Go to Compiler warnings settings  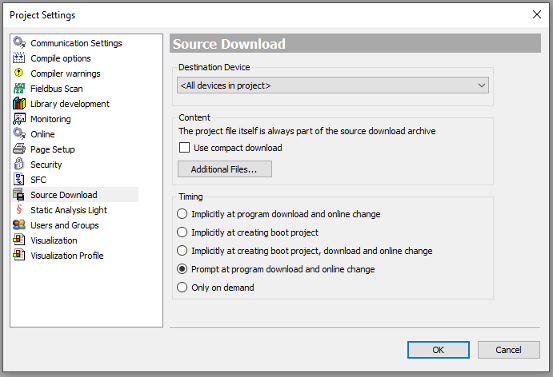click(x=65, y=74)
